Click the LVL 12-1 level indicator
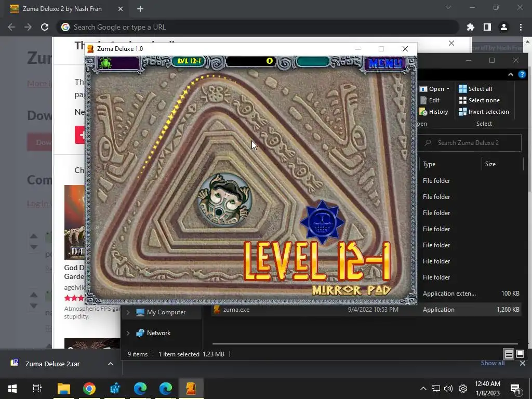This screenshot has width=532, height=399. 189,61
